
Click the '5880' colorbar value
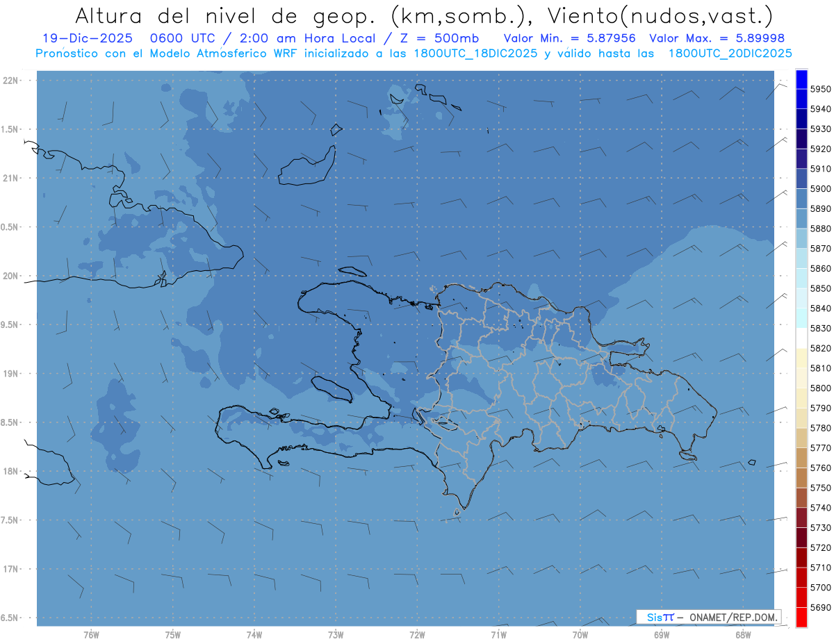pyautogui.click(x=820, y=228)
